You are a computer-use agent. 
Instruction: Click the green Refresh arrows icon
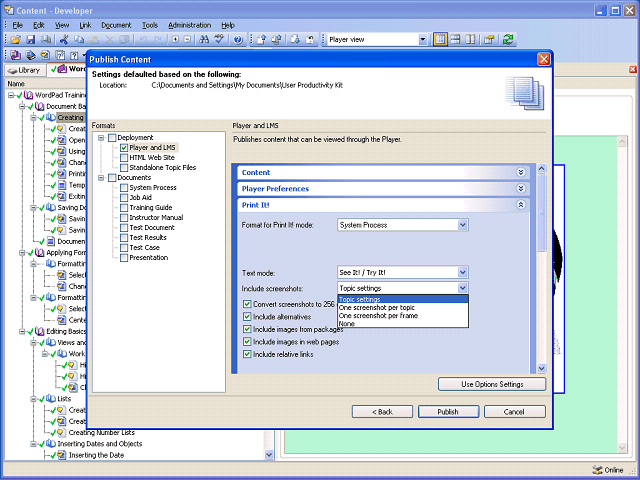tap(508, 40)
